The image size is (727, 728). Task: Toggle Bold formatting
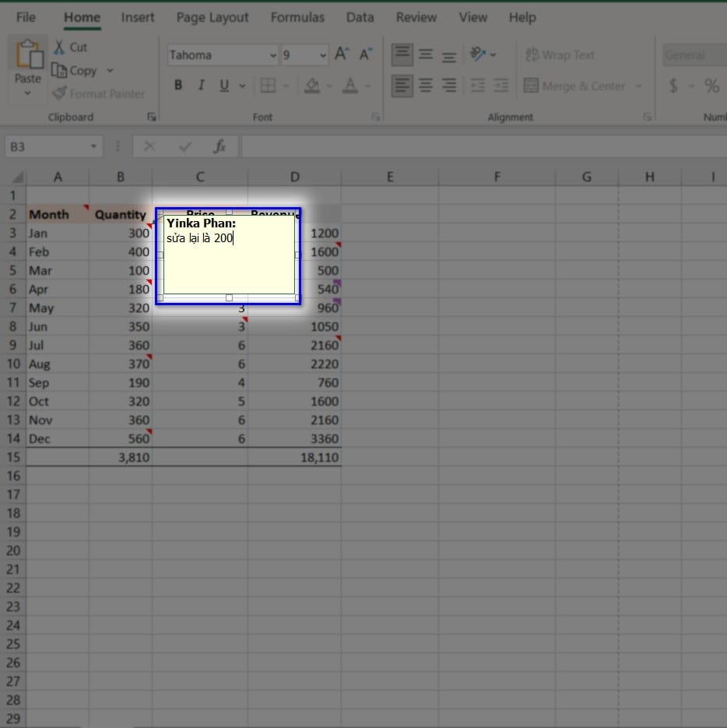point(177,85)
